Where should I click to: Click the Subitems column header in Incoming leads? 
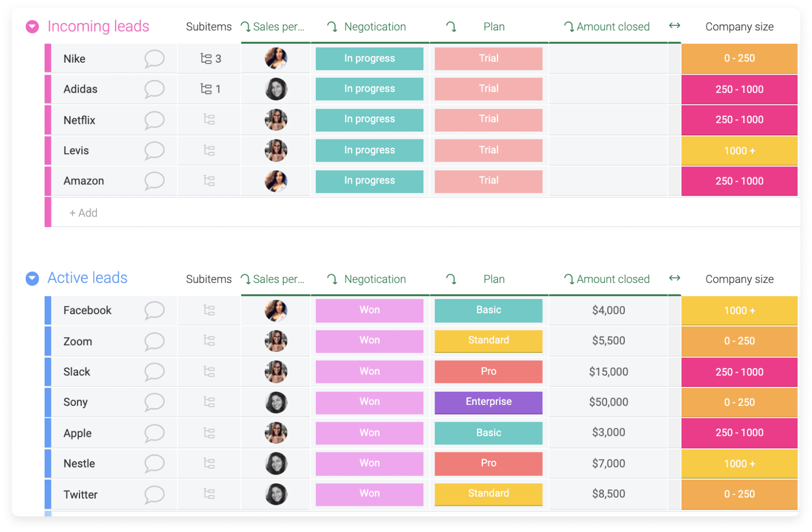click(x=209, y=27)
